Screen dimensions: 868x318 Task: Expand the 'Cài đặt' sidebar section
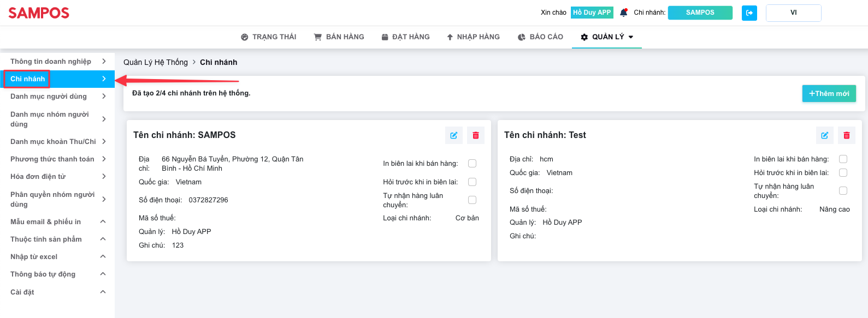(x=57, y=292)
